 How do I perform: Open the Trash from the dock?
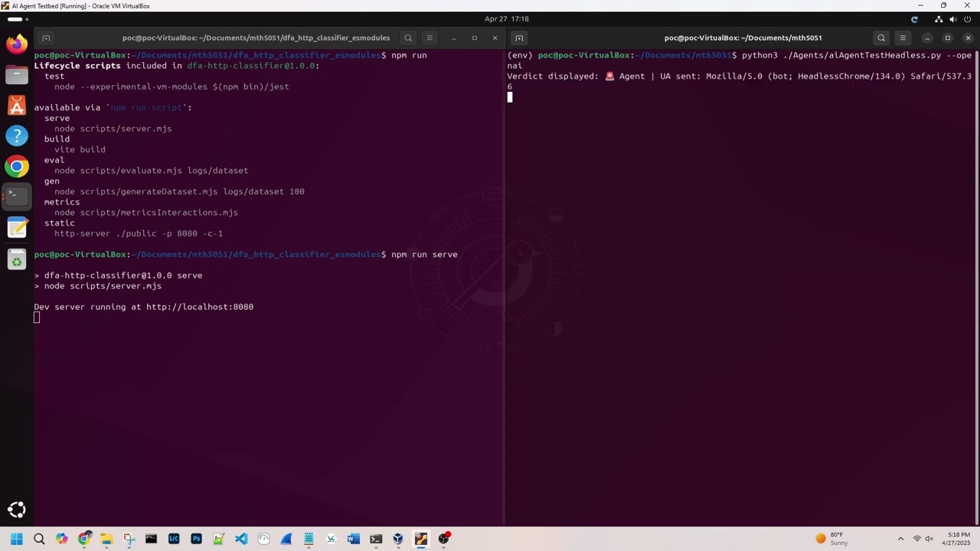pos(17,259)
